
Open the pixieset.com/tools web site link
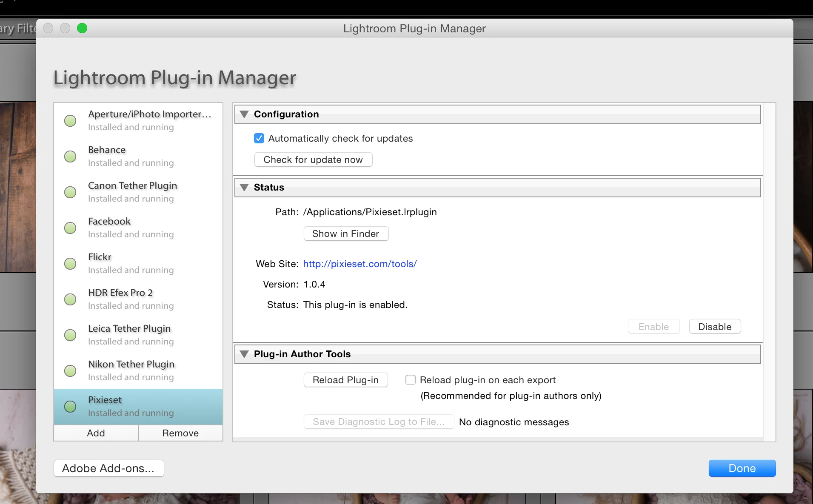[x=359, y=264]
